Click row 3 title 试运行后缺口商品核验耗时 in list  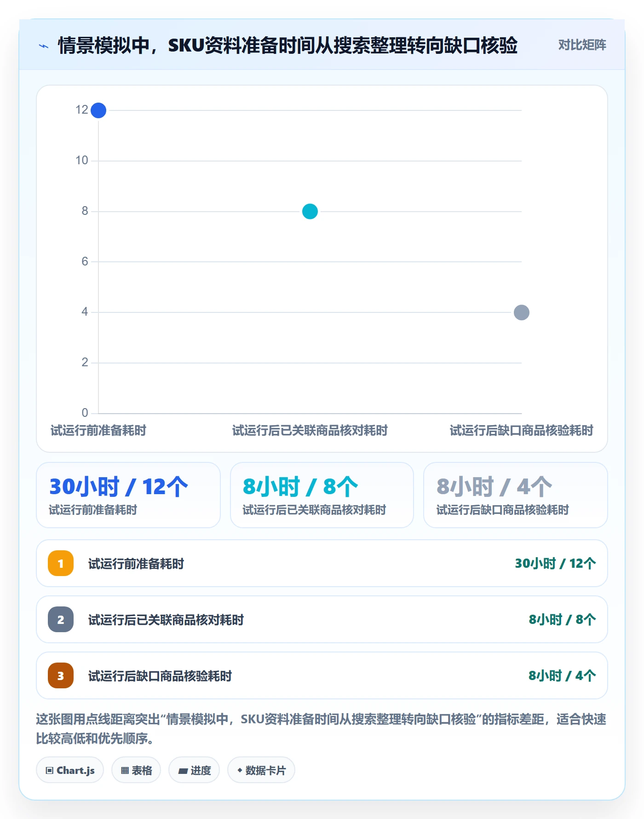click(160, 676)
